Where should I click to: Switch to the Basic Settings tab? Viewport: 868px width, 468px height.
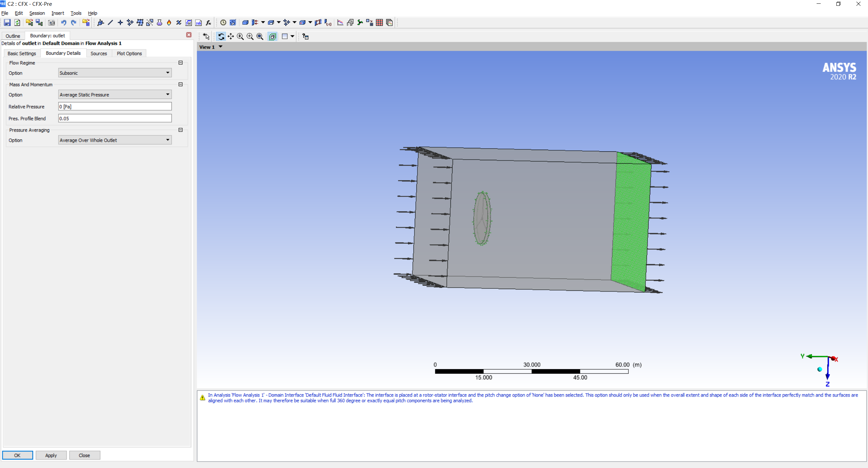[22, 53]
